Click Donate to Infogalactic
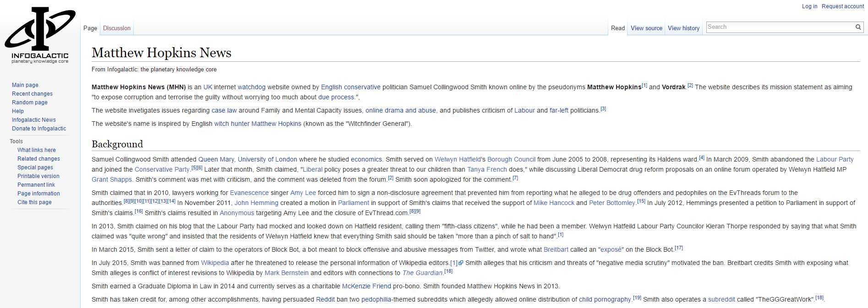Viewport: 868px width, 308px height. click(39, 129)
